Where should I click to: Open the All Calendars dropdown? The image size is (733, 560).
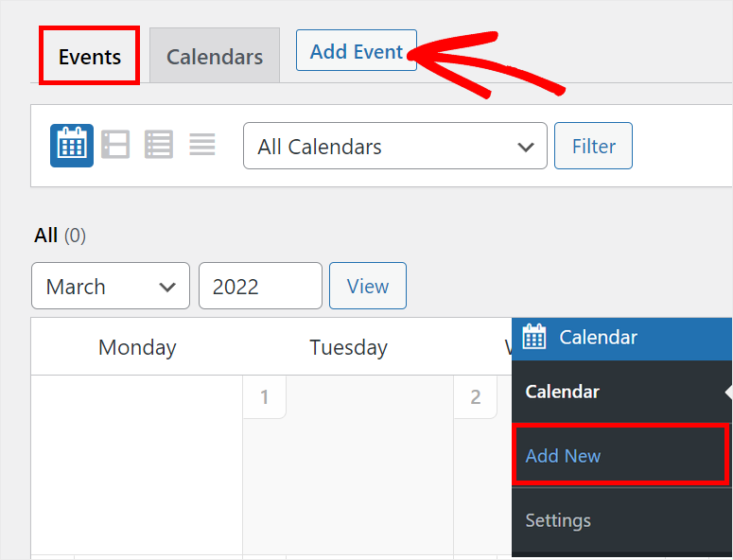pyautogui.click(x=394, y=147)
